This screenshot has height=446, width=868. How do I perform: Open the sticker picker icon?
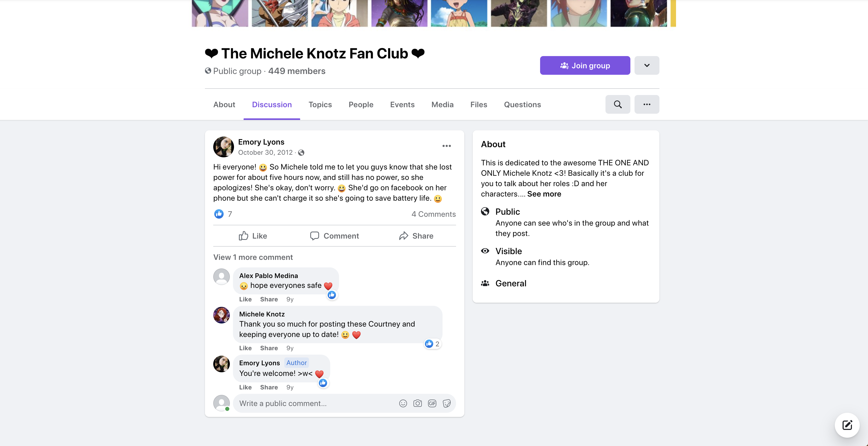(447, 403)
